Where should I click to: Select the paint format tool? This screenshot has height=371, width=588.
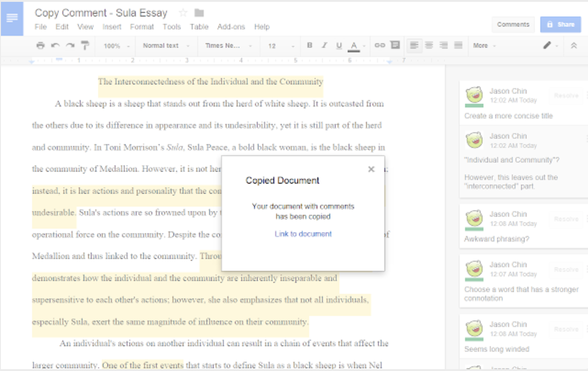[x=85, y=45]
